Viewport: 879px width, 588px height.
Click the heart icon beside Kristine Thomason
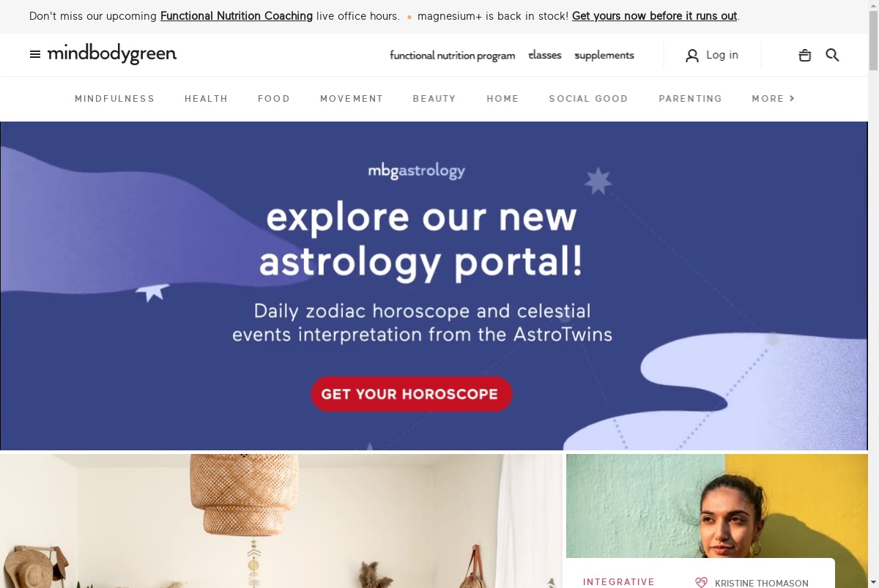pyautogui.click(x=702, y=583)
